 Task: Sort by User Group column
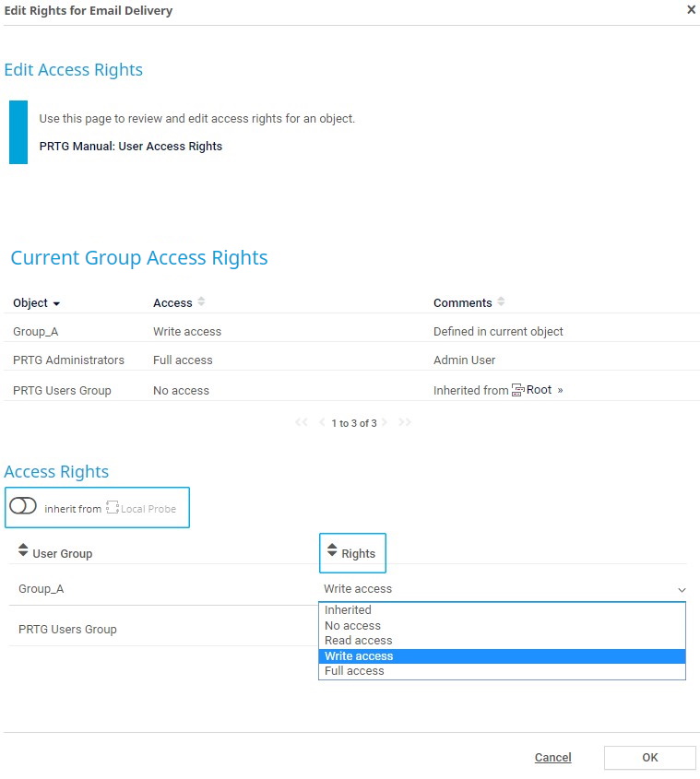click(24, 551)
